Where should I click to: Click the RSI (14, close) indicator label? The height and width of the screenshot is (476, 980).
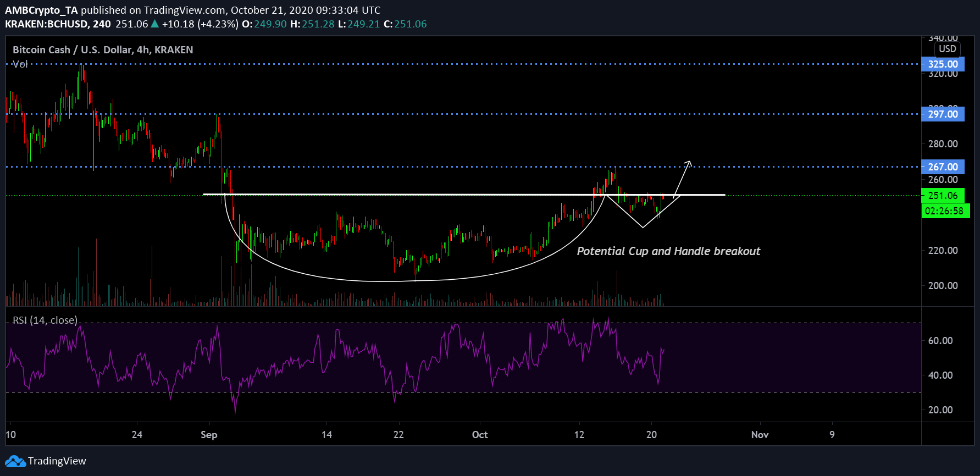(x=45, y=320)
